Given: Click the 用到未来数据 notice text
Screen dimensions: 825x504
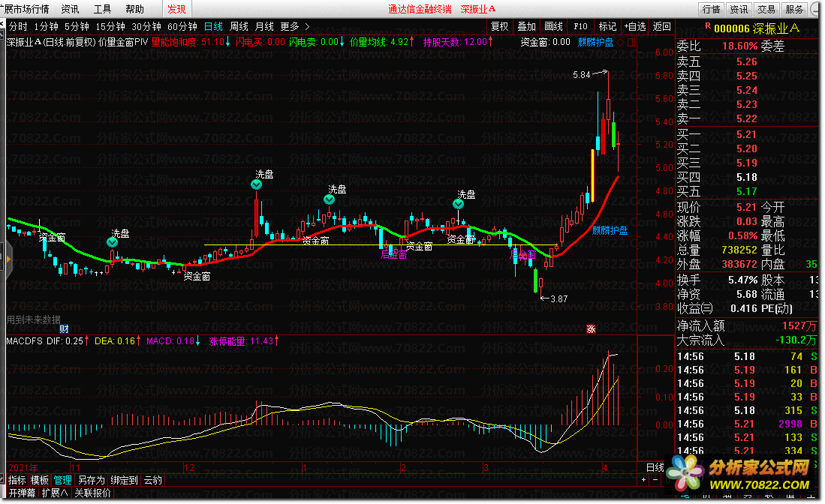Looking at the screenshot, I should click(x=34, y=319).
